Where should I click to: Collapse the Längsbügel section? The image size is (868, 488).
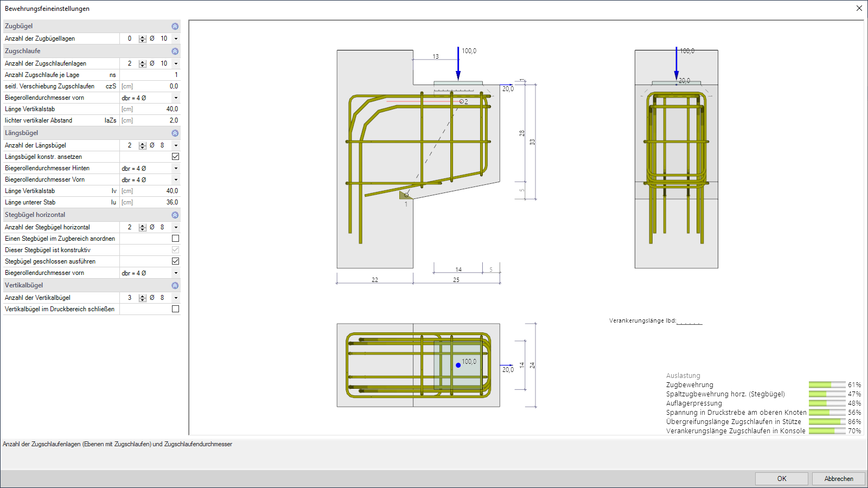175,133
